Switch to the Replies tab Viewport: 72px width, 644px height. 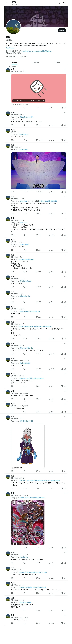coord(36,62)
